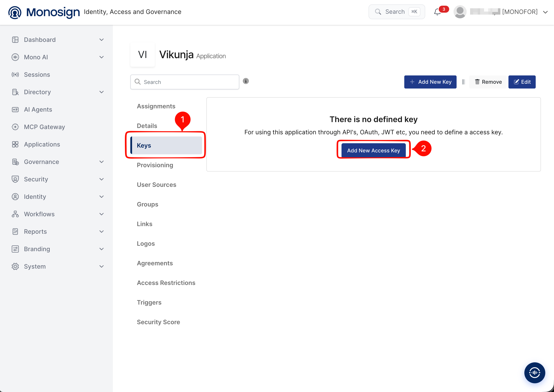This screenshot has height=392, width=554.
Task: Click the Dashboard sidebar icon
Action: point(15,40)
